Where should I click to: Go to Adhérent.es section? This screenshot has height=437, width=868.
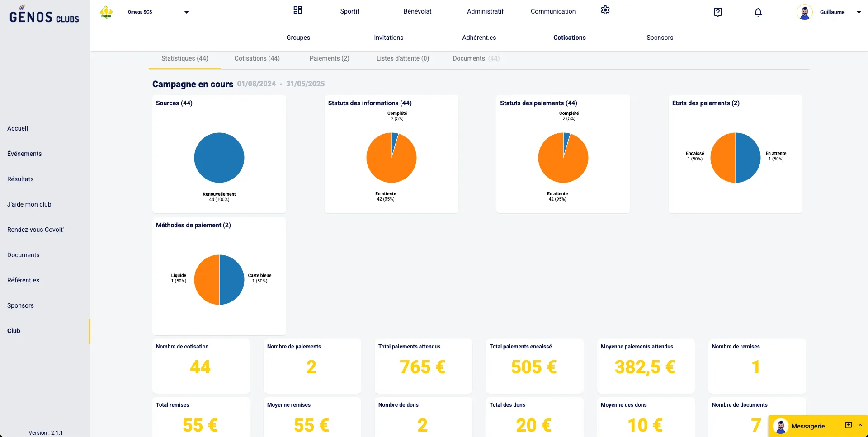(x=479, y=38)
